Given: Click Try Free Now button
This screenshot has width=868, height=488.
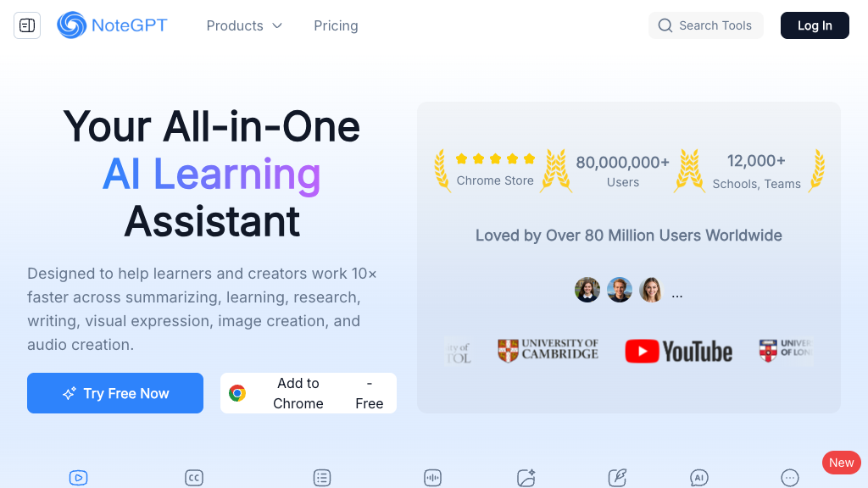Looking at the screenshot, I should 115,393.
